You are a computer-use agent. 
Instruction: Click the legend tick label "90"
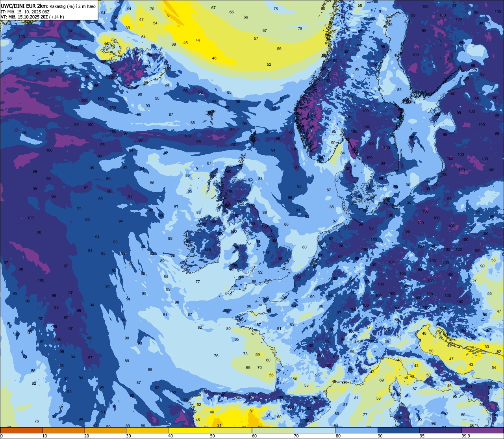380,436
